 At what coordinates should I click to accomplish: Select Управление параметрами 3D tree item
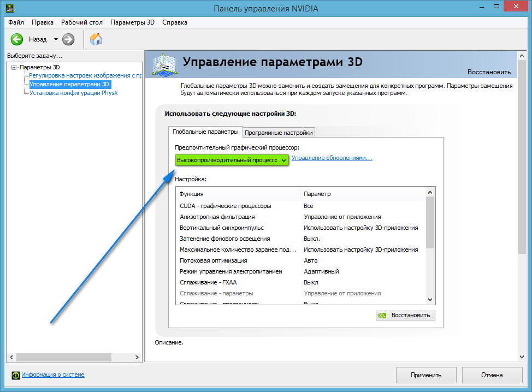pos(69,84)
